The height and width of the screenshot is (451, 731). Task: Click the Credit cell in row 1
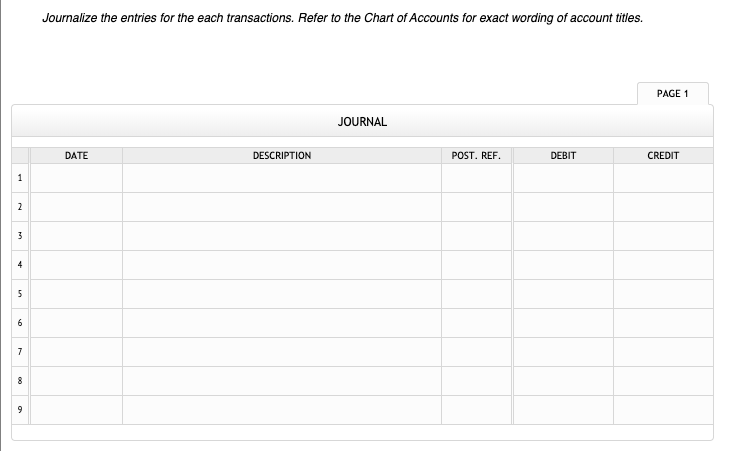[663, 178]
